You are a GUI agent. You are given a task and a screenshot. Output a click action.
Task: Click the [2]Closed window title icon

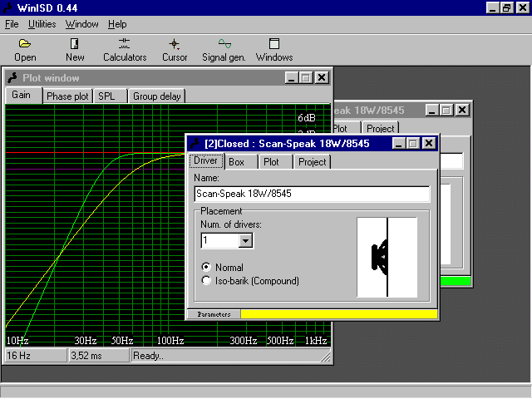coord(195,143)
